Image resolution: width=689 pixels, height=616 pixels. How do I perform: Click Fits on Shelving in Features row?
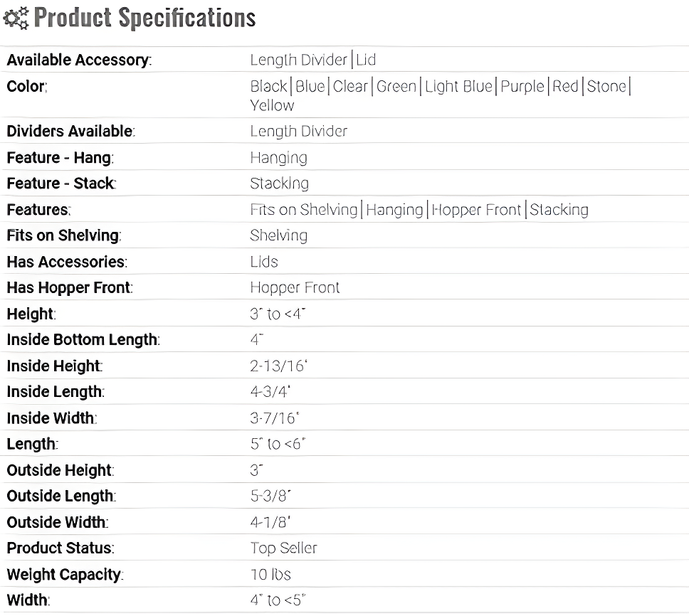tap(304, 210)
